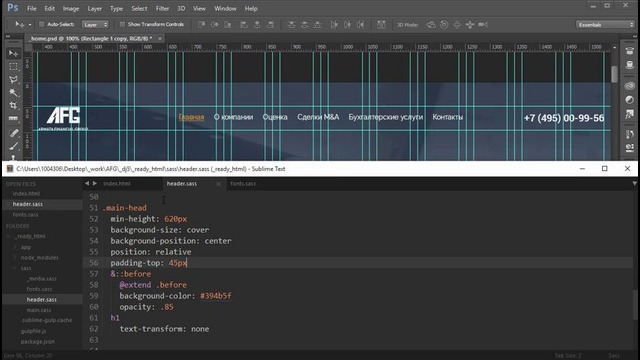Close the _home.psd document tab

160,38
